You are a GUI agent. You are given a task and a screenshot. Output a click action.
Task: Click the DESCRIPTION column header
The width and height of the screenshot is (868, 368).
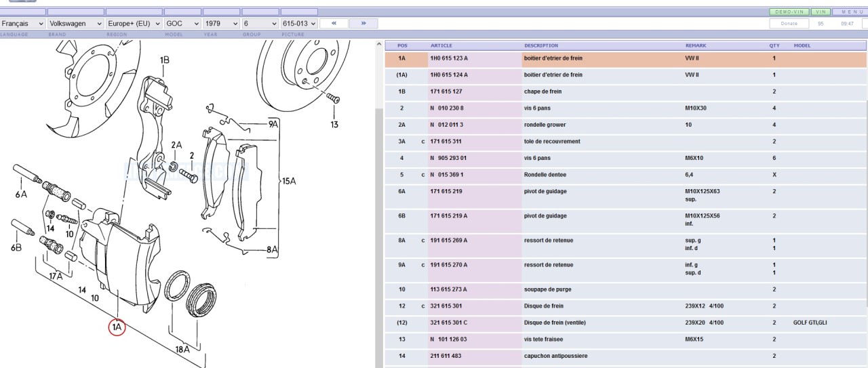[x=541, y=45]
